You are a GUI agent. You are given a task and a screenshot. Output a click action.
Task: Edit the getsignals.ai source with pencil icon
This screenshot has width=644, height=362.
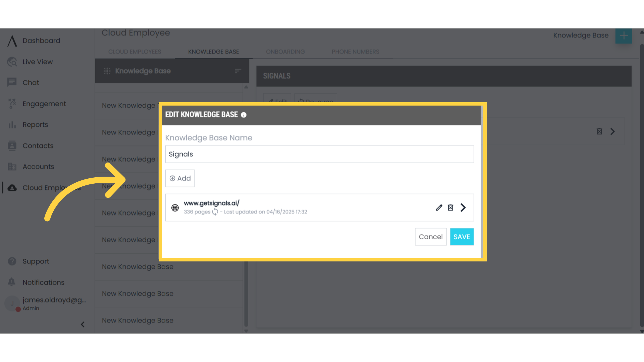click(439, 208)
